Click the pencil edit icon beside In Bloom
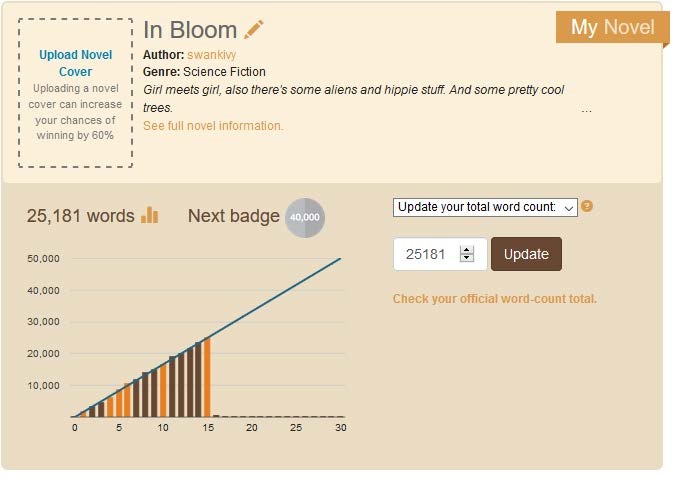Viewport: 678px width, 477px height. 253,30
